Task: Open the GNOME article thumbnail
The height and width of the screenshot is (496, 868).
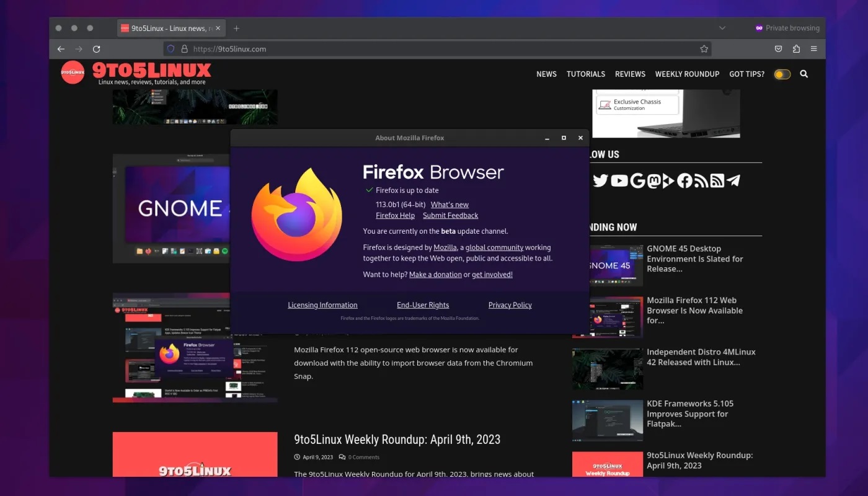Action: (172, 208)
